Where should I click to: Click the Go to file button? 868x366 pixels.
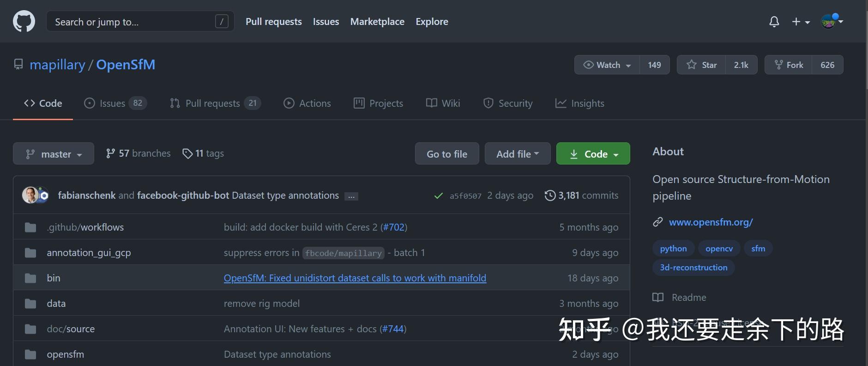pos(447,153)
